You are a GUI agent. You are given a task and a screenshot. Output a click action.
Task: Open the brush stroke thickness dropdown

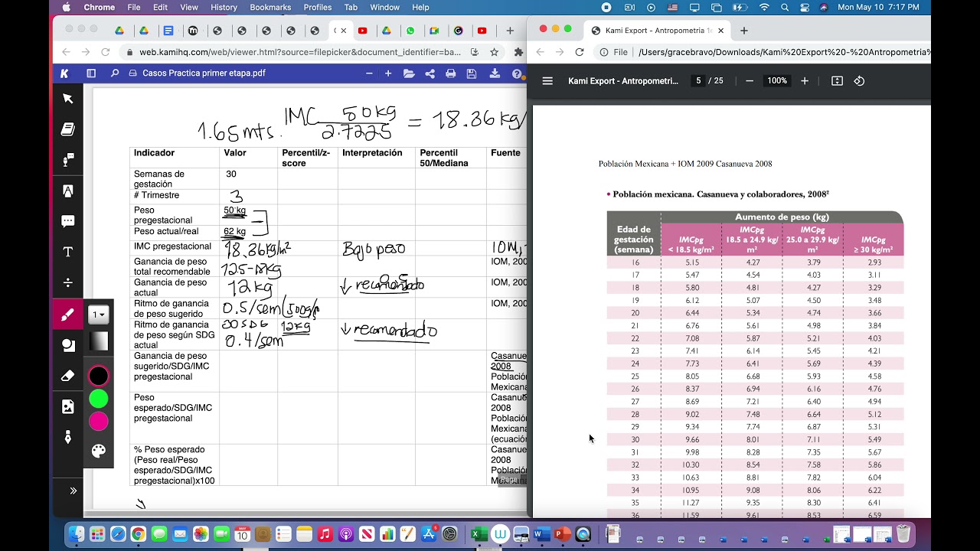[99, 315]
